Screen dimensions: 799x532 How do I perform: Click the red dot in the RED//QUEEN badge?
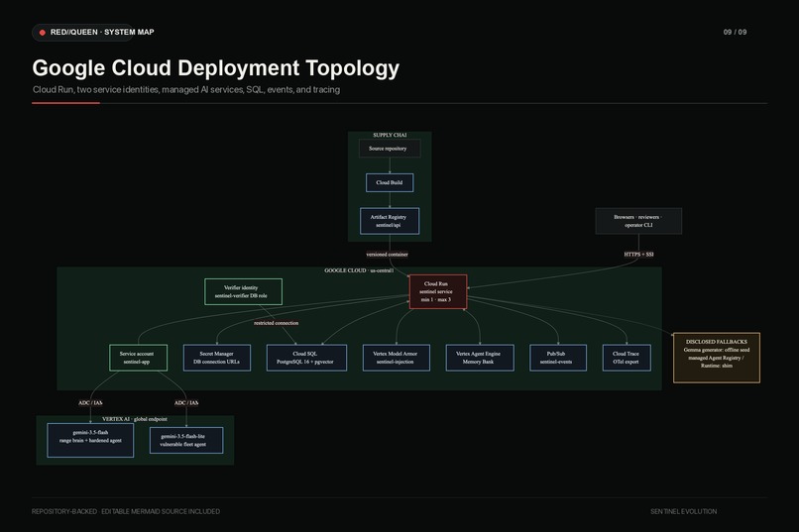click(43, 32)
